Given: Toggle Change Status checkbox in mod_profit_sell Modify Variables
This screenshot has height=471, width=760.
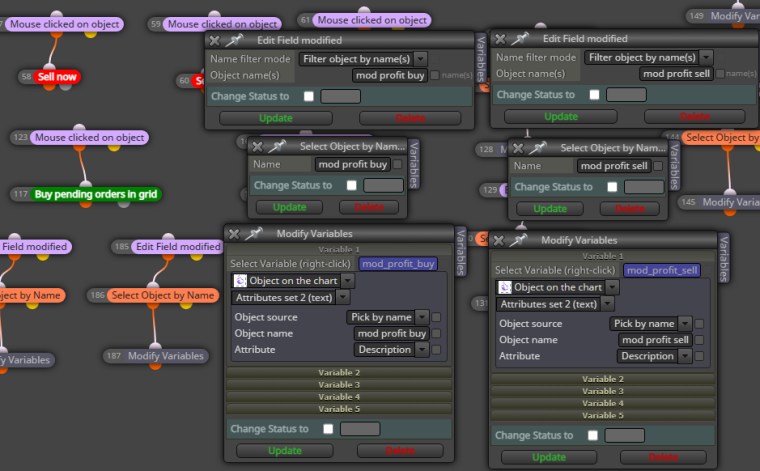Looking at the screenshot, I should pos(593,435).
